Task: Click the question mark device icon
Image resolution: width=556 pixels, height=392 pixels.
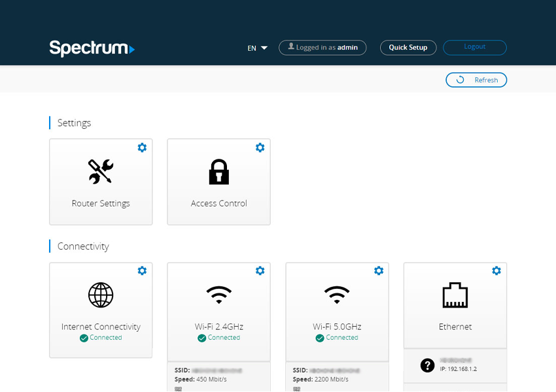Action: pyautogui.click(x=427, y=365)
